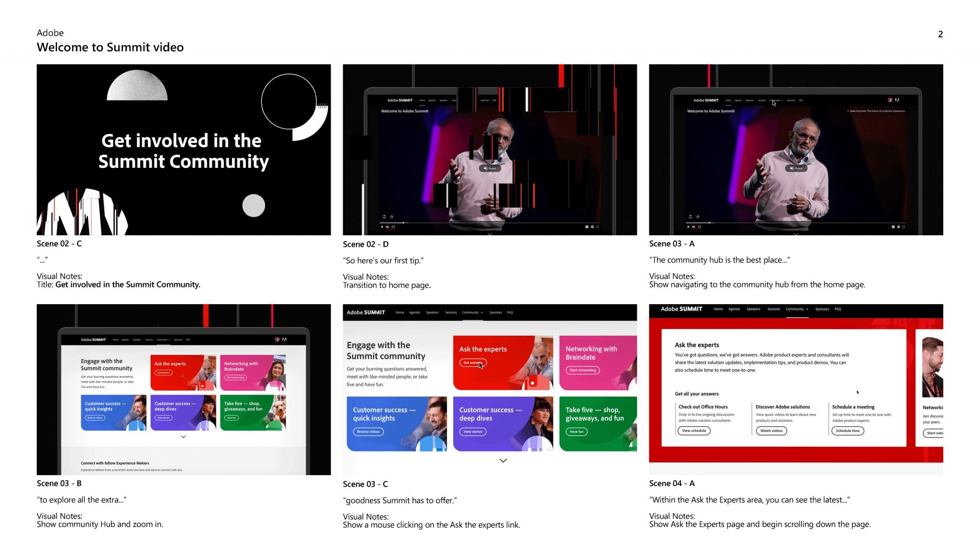Viewport: 980px width, 551px height.
Task: Click View stories in Scene 03-C
Action: point(473,431)
